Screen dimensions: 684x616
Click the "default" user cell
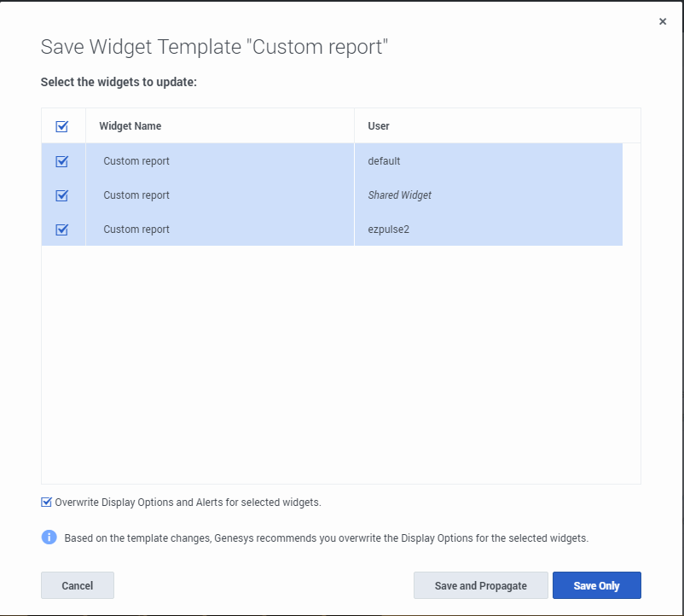[x=384, y=161]
